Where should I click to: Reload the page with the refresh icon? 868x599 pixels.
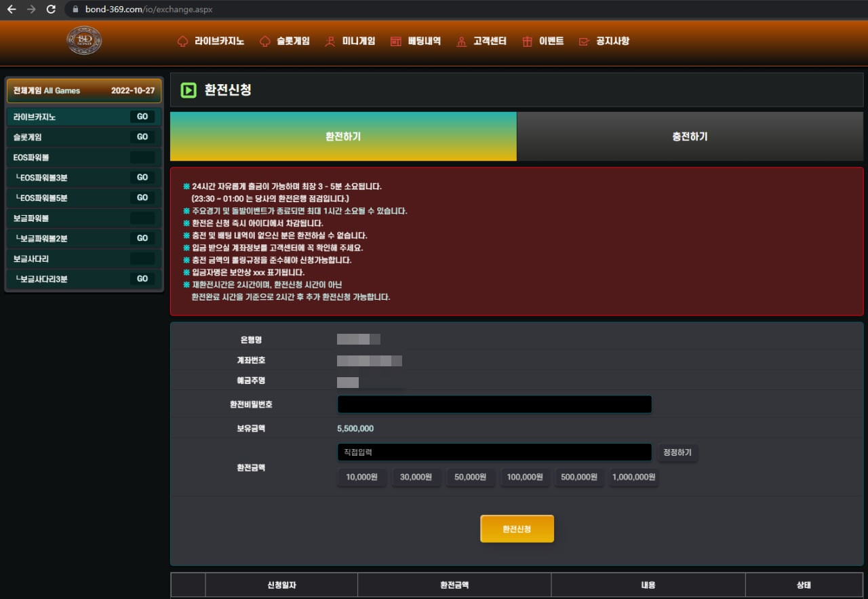point(51,9)
